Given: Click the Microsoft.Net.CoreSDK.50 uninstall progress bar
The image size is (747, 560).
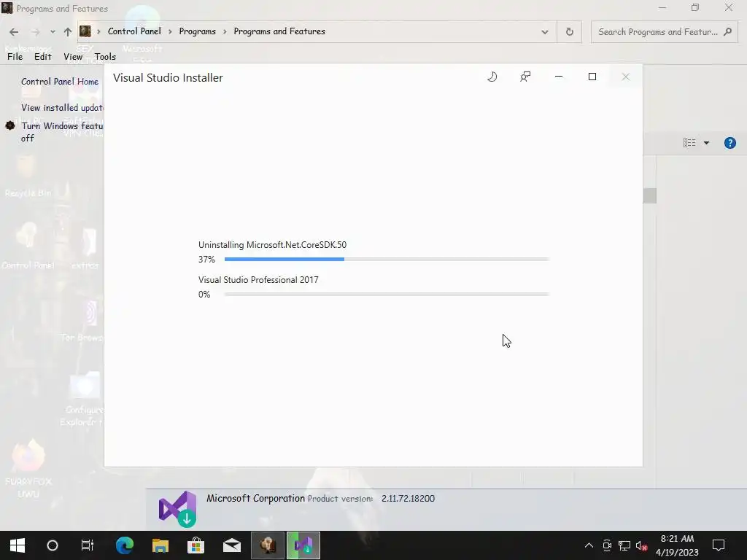Looking at the screenshot, I should coord(387,259).
